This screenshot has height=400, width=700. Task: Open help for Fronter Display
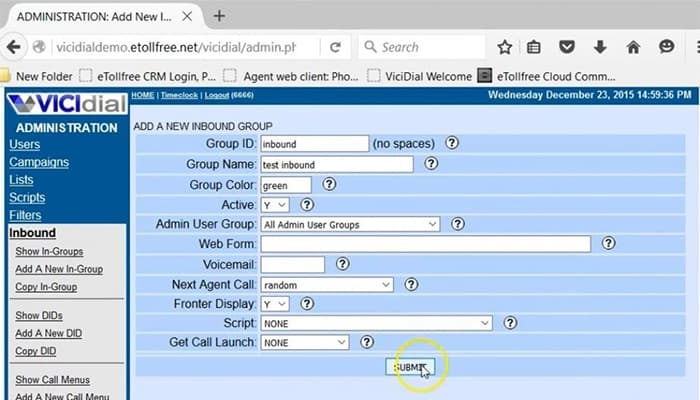pyautogui.click(x=307, y=304)
